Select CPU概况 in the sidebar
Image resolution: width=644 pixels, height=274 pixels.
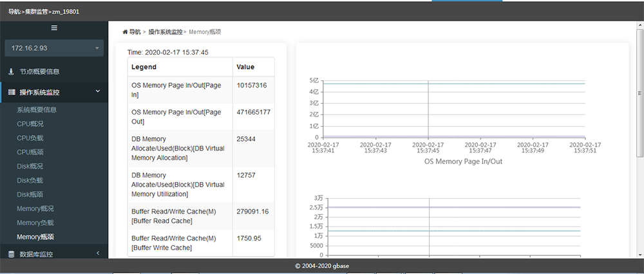(30, 124)
